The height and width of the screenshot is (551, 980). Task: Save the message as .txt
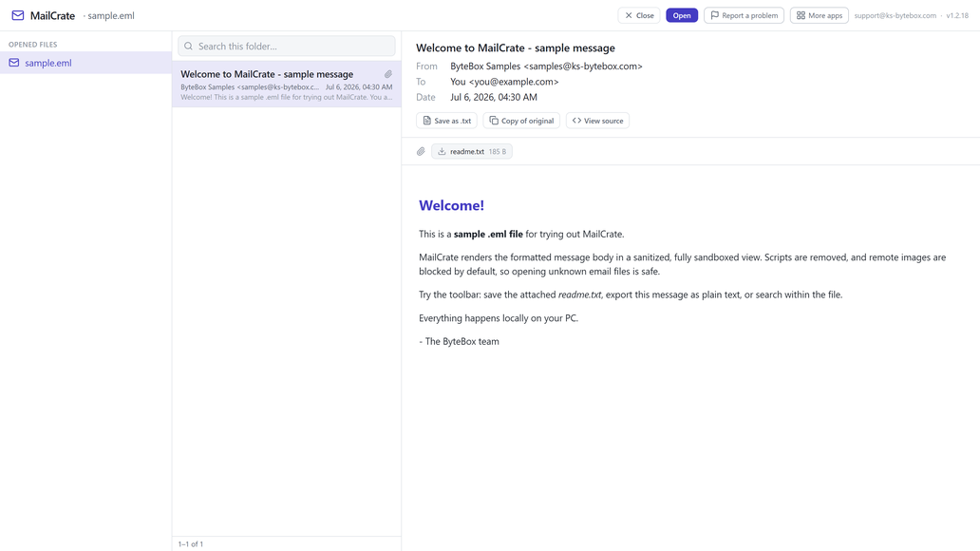(x=447, y=121)
